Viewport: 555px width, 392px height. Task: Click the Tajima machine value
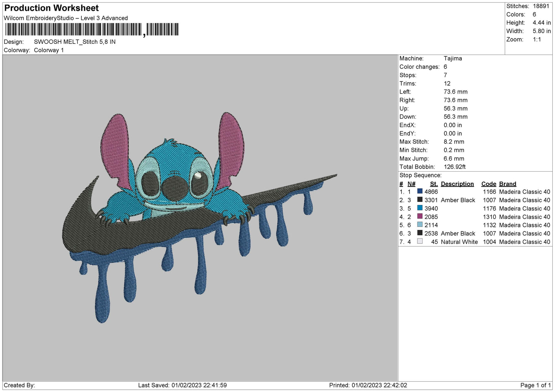click(x=452, y=58)
